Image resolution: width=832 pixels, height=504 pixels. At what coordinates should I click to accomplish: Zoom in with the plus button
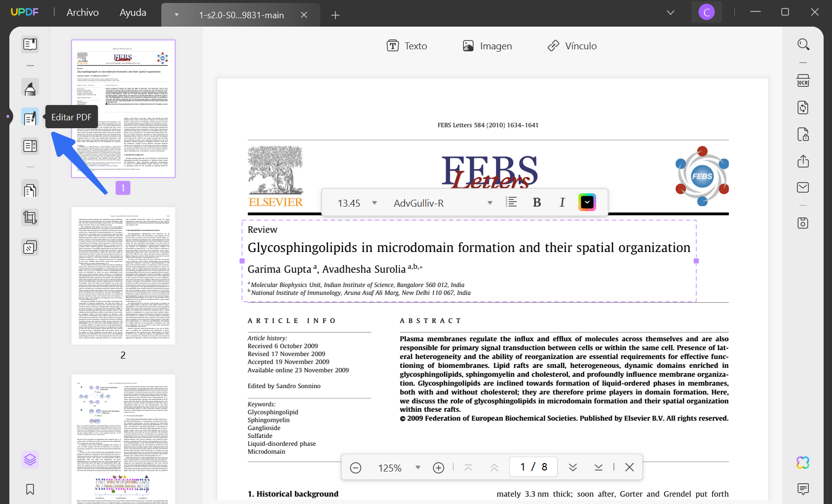click(438, 467)
